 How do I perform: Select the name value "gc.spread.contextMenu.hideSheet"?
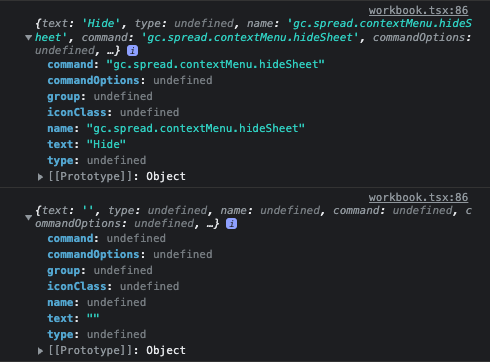coord(196,128)
